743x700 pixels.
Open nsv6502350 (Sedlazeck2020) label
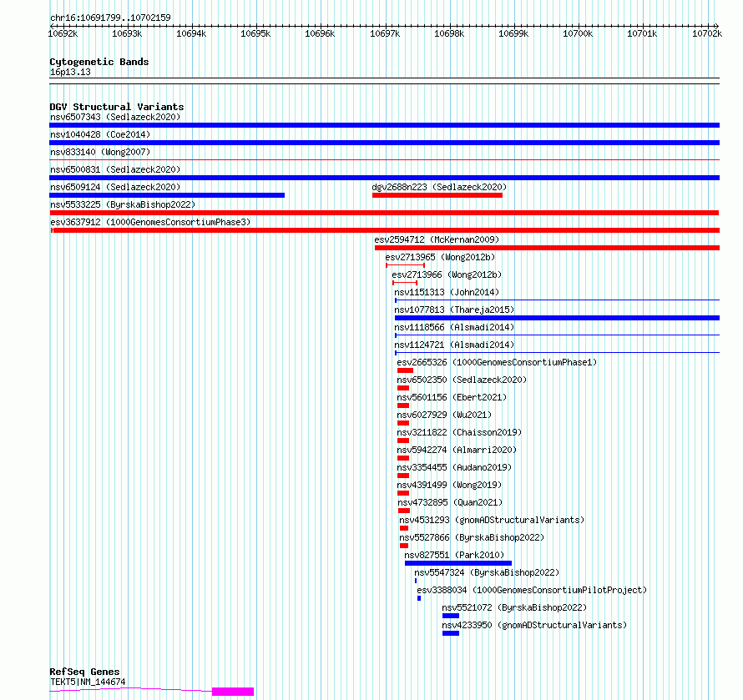pos(462,380)
